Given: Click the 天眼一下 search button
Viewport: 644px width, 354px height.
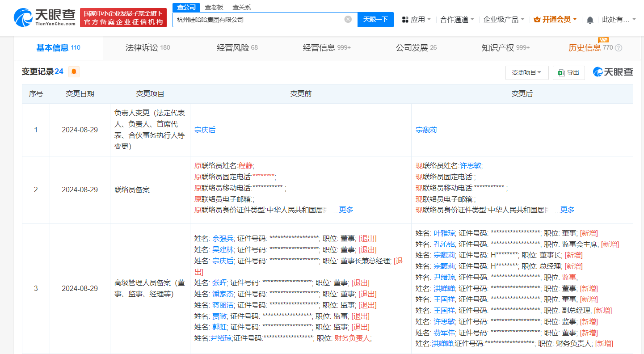Looking at the screenshot, I should point(375,20).
